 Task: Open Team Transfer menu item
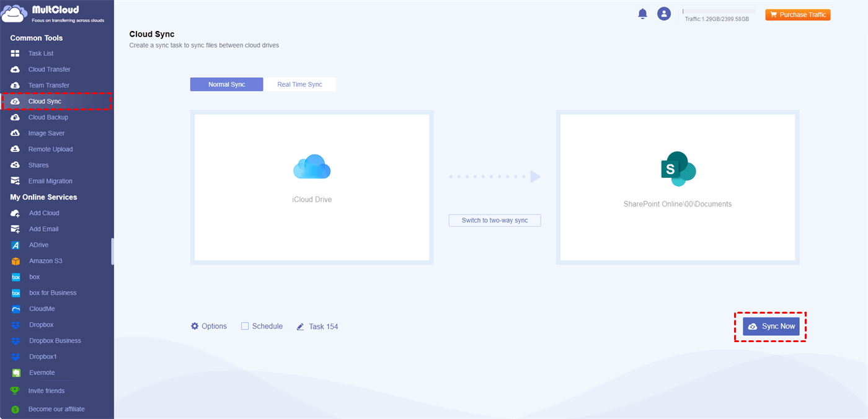pos(48,86)
